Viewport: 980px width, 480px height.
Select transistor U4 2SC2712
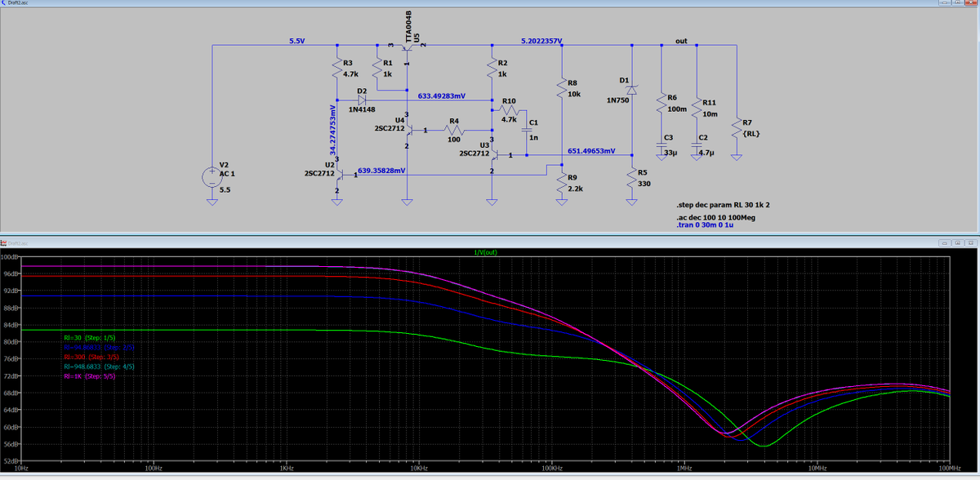pyautogui.click(x=409, y=129)
